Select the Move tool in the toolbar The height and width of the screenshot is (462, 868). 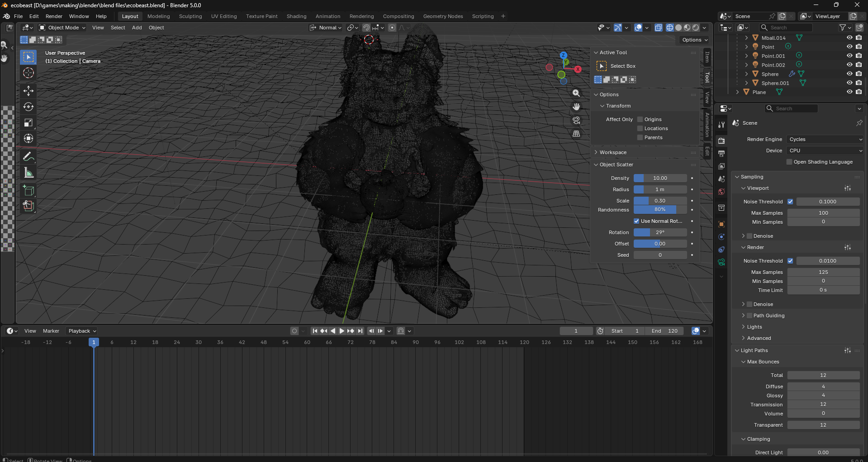[28, 91]
